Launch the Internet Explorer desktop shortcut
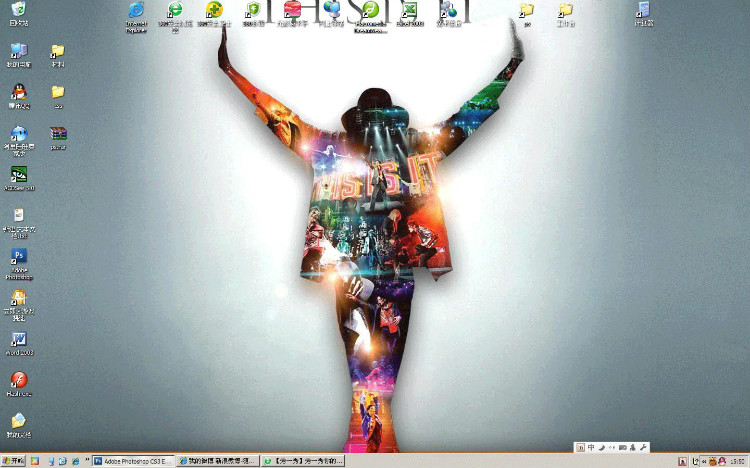The image size is (750, 468). click(x=136, y=17)
